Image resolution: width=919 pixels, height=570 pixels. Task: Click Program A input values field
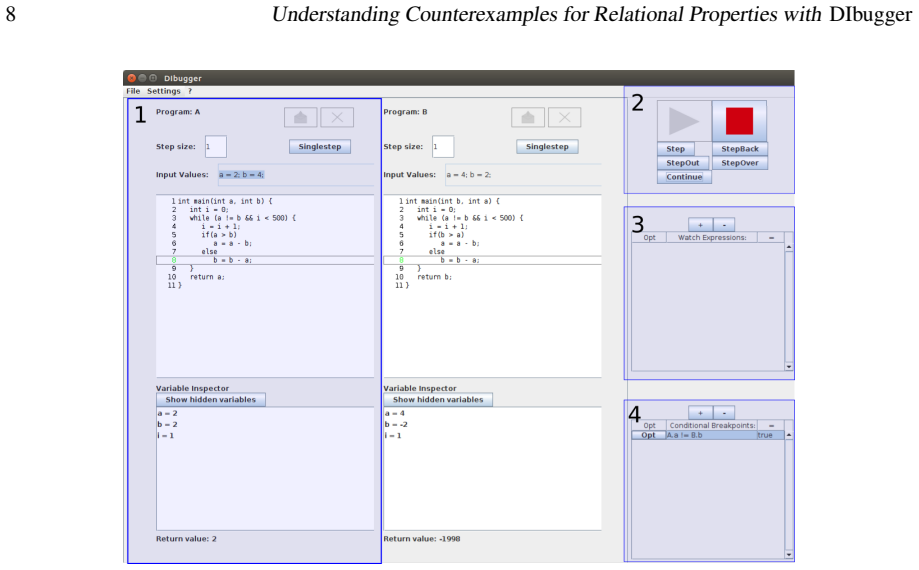[296, 175]
